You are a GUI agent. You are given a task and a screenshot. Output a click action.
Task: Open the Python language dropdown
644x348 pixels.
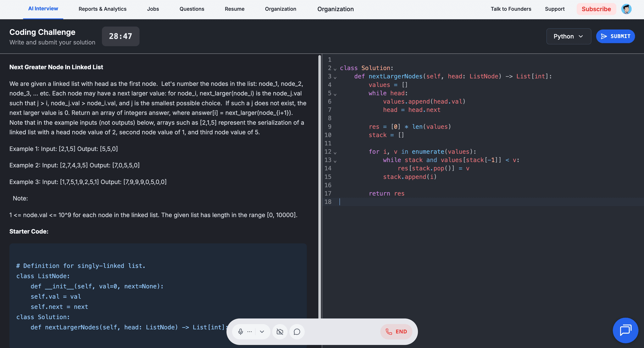click(569, 36)
